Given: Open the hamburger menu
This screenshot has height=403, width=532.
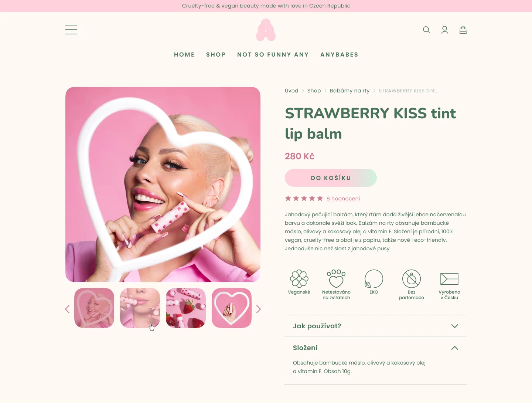Looking at the screenshot, I should (x=71, y=30).
